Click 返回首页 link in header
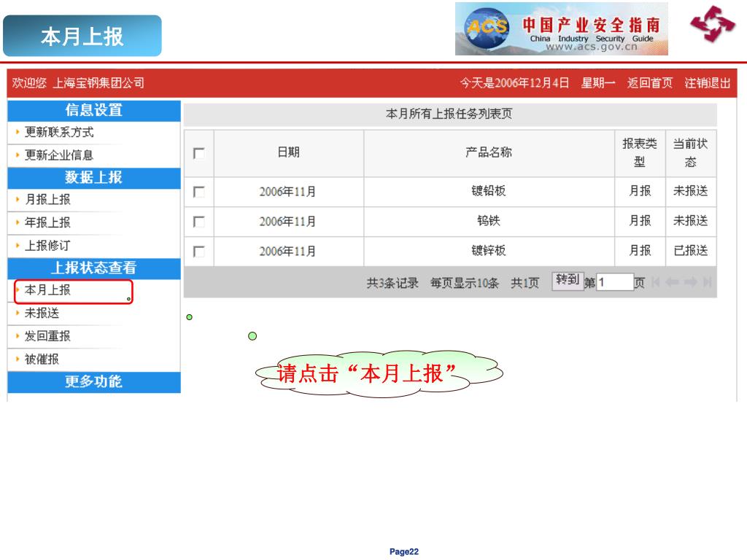 pos(650,83)
